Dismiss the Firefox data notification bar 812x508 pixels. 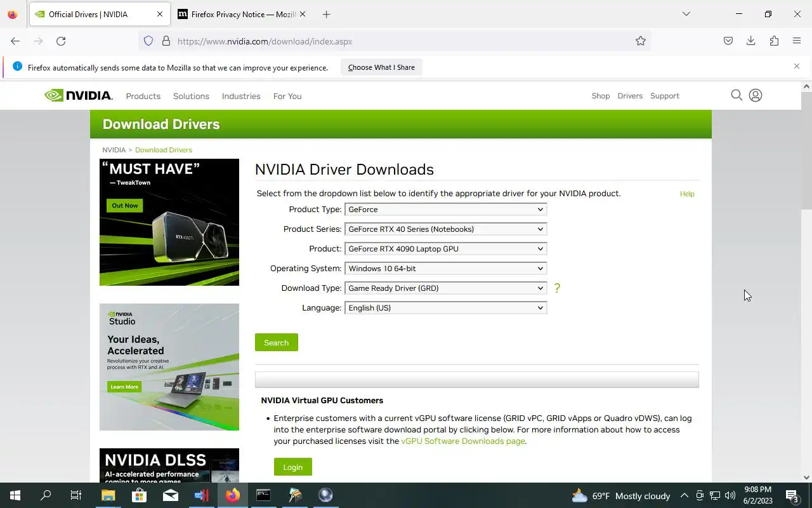[797, 66]
